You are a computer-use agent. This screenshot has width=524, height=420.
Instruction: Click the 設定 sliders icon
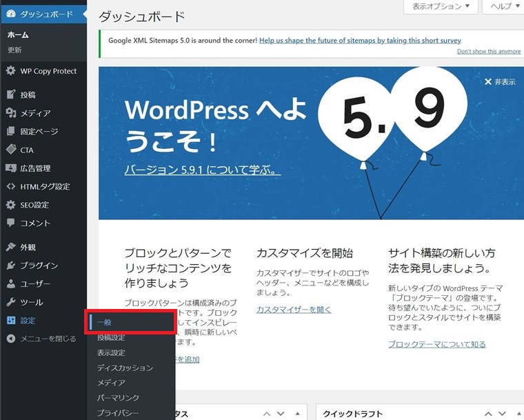pyautogui.click(x=11, y=321)
